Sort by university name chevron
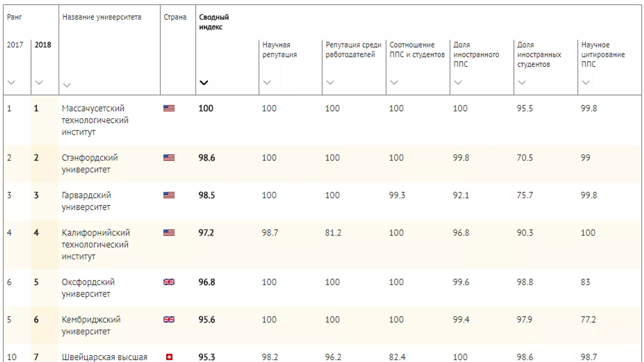 click(x=67, y=85)
